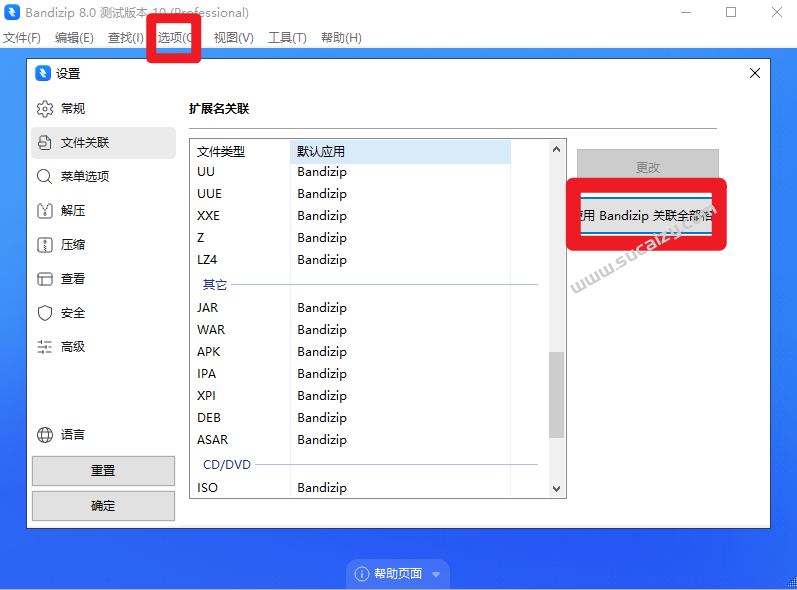Click the extract (解压) icon
Image resolution: width=797 pixels, height=590 pixels.
click(x=45, y=211)
